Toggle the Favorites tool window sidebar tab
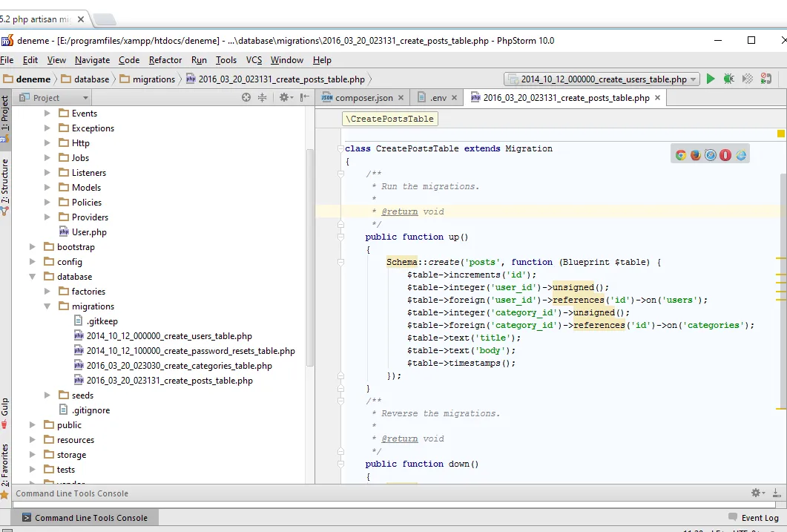This screenshot has height=532, width=787. point(5,464)
